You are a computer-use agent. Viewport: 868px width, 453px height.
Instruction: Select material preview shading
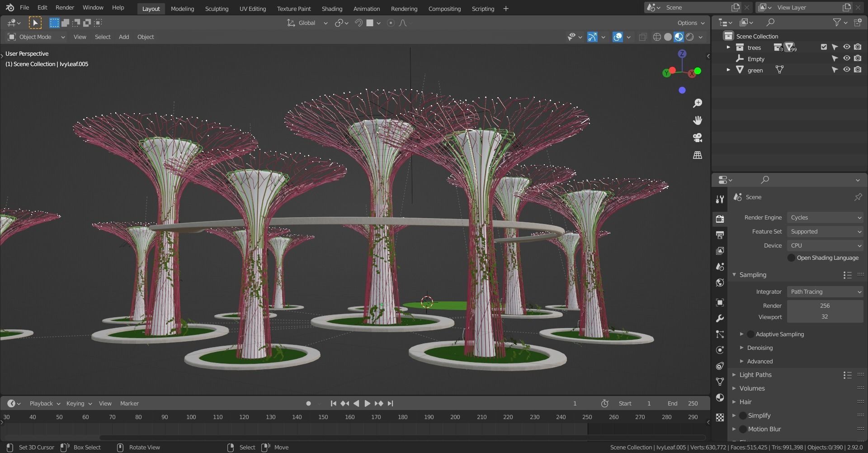(x=679, y=37)
